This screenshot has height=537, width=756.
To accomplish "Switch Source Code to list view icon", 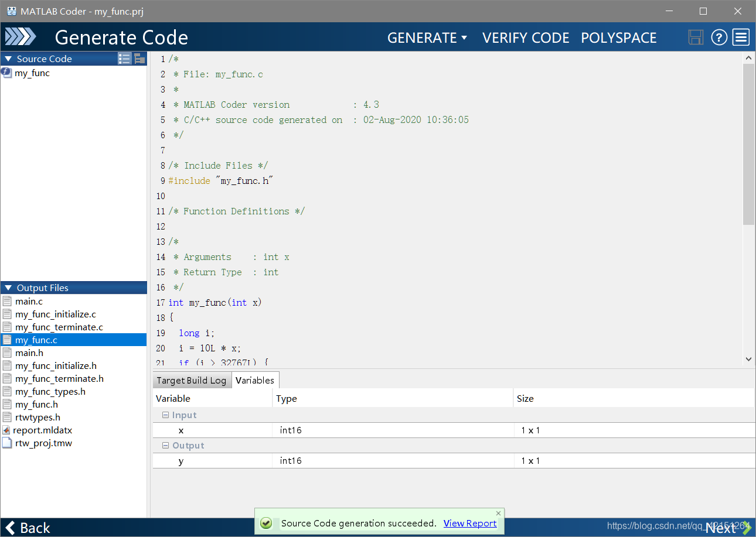I will (x=124, y=59).
